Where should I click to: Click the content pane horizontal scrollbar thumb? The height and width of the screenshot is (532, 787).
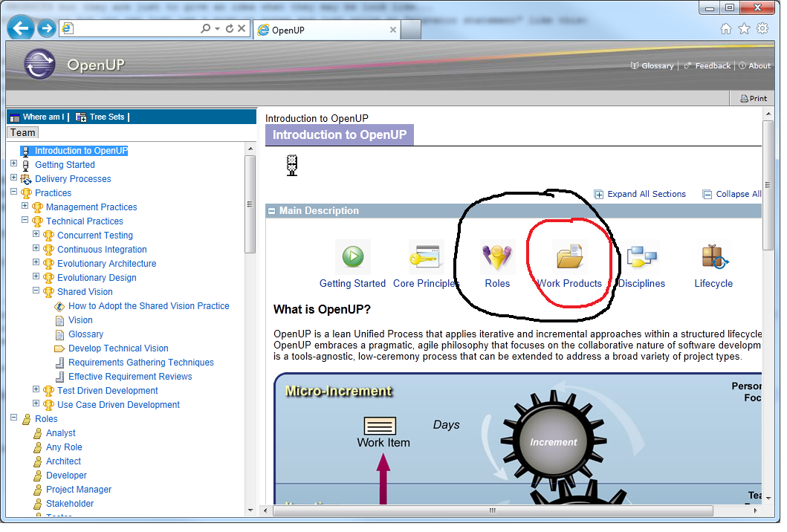coord(493,510)
